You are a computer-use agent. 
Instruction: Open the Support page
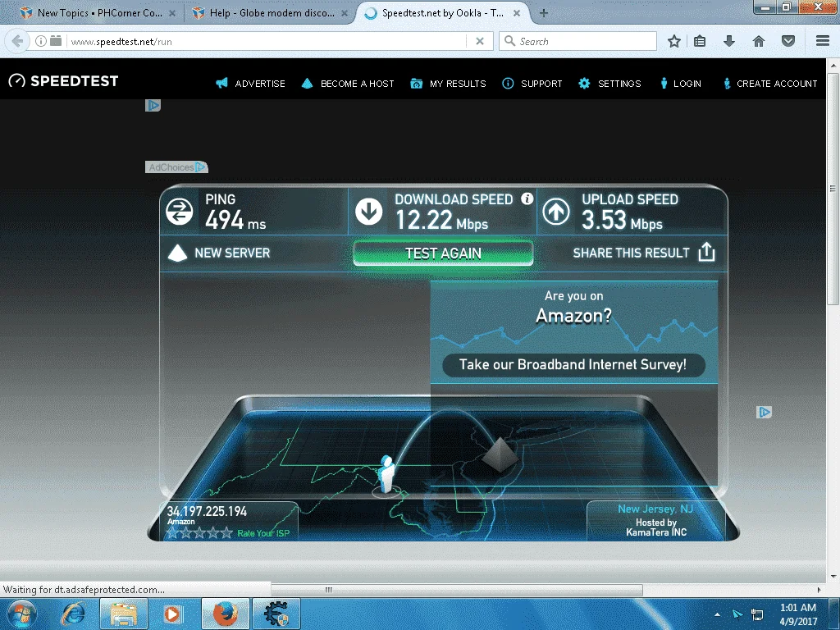541,84
